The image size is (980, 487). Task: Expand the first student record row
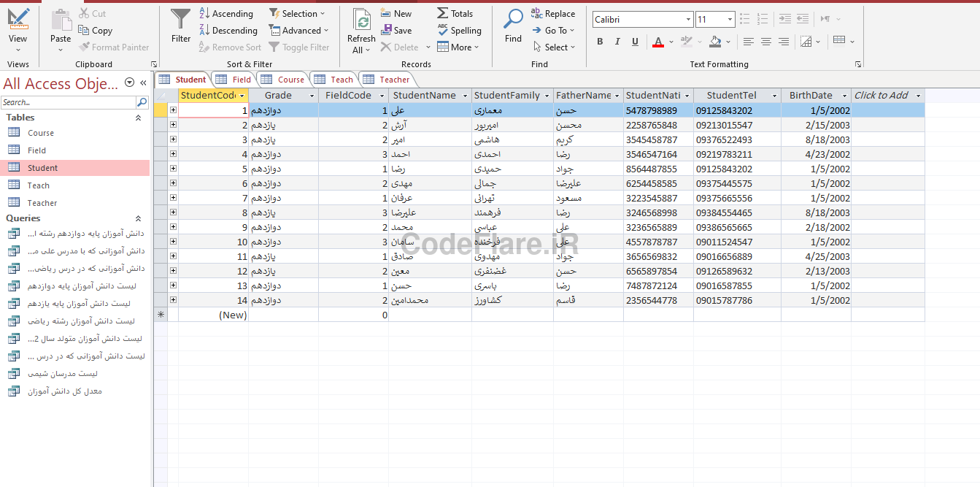pyautogui.click(x=173, y=110)
